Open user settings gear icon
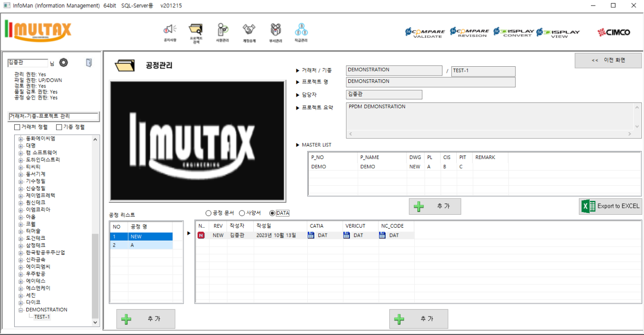644x335 pixels. (x=64, y=63)
